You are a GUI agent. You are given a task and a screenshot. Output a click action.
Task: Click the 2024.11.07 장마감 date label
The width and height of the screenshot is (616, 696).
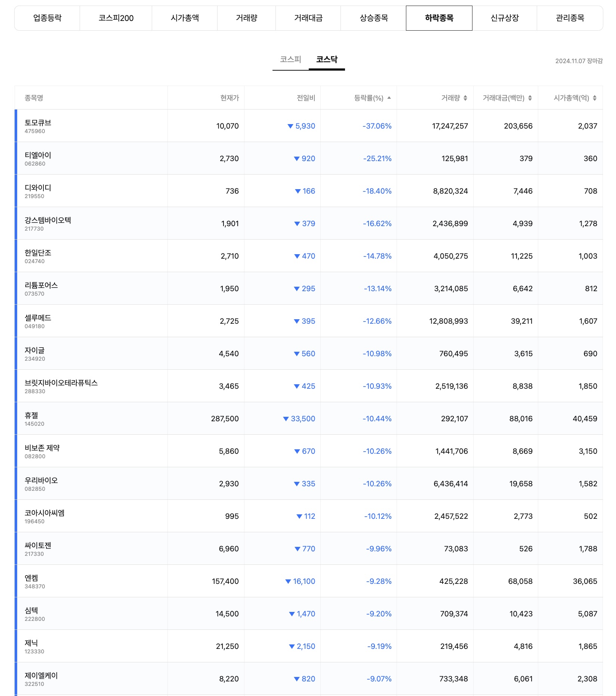point(579,61)
